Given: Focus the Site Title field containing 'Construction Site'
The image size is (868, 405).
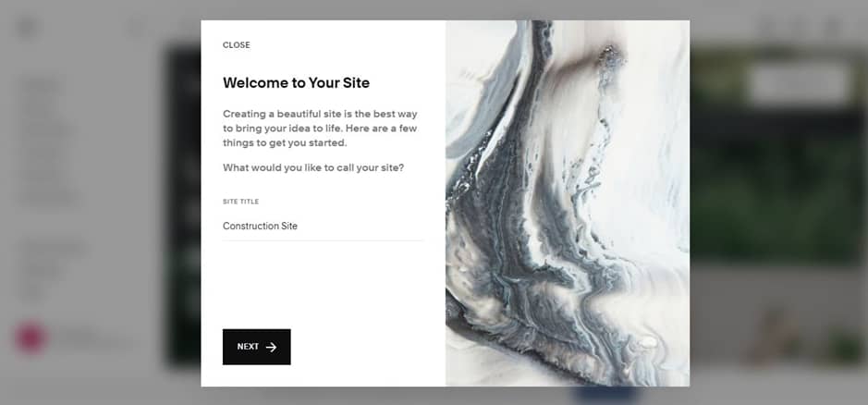Looking at the screenshot, I should tap(323, 226).
